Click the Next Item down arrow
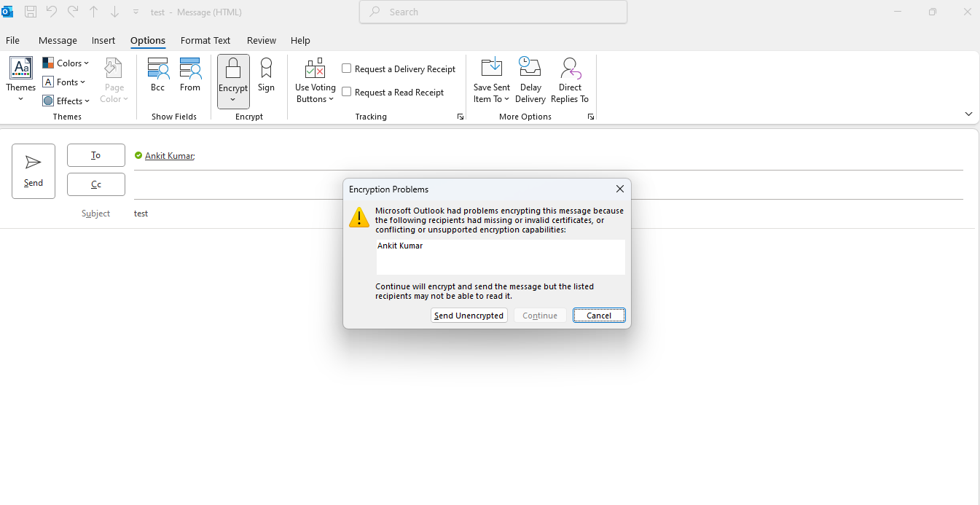 [115, 12]
